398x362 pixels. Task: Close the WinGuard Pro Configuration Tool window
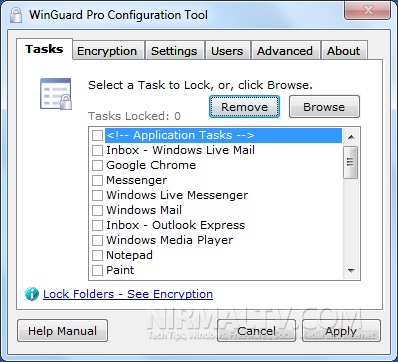(368, 11)
